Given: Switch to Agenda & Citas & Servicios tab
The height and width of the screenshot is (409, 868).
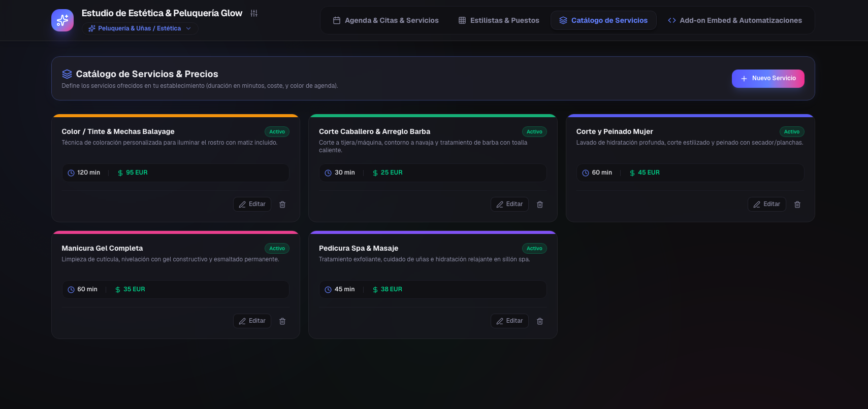Looking at the screenshot, I should coord(385,20).
